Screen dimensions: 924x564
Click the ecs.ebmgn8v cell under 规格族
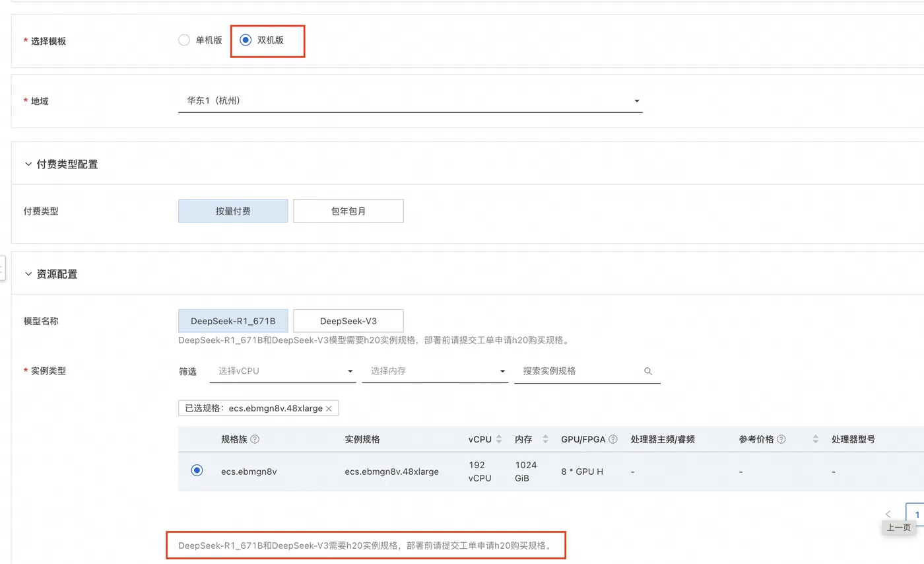(x=249, y=472)
